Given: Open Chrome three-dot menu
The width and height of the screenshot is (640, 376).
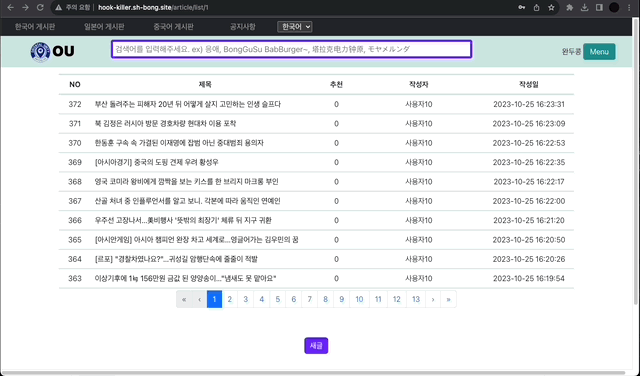Looking at the screenshot, I should (629, 7).
